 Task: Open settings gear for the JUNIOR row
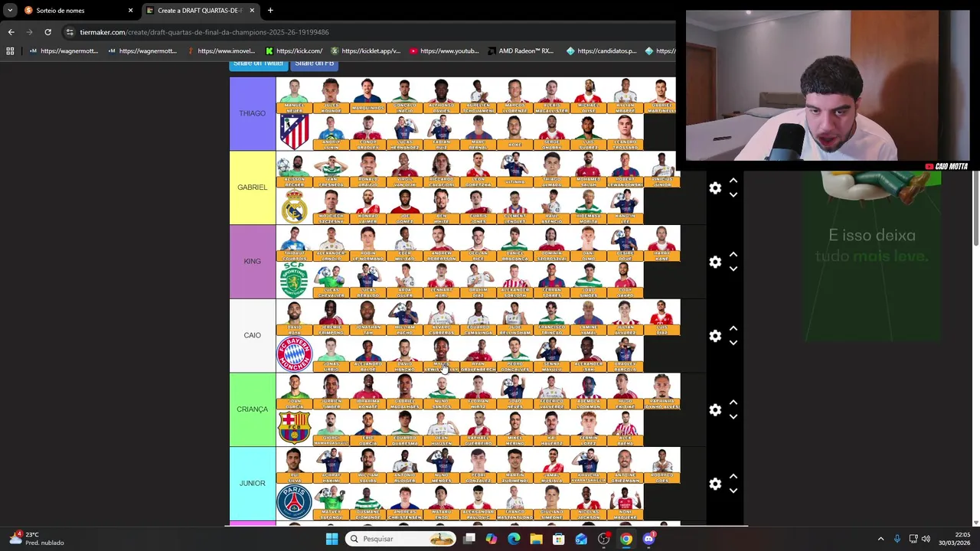(715, 484)
